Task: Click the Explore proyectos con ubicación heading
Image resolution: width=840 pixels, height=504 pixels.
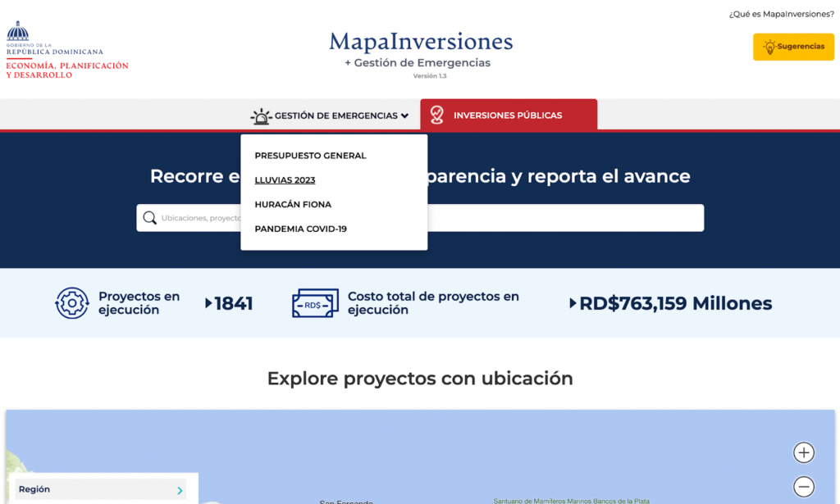Action: coord(420,379)
